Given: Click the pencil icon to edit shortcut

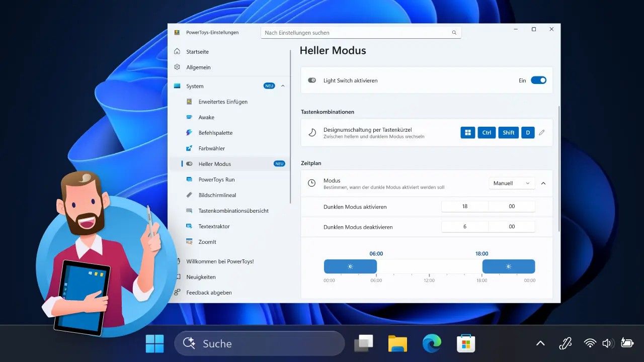Looking at the screenshot, I should 542,133.
